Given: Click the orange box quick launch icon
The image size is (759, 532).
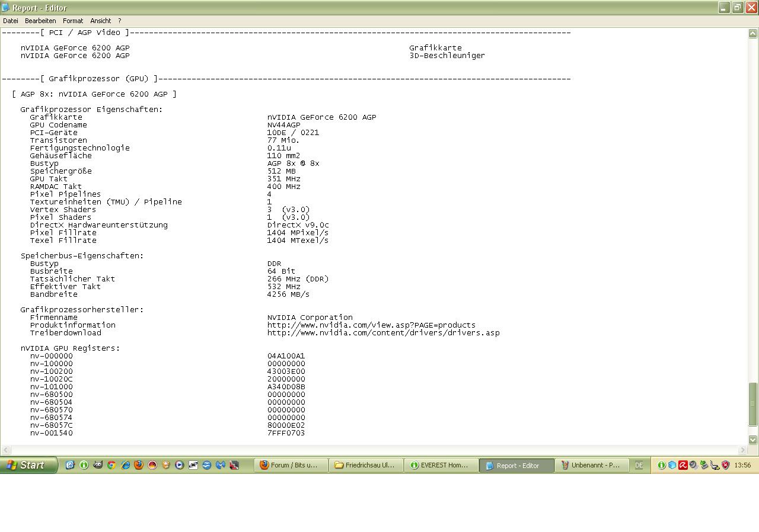Looking at the screenshot, I should [x=166, y=465].
